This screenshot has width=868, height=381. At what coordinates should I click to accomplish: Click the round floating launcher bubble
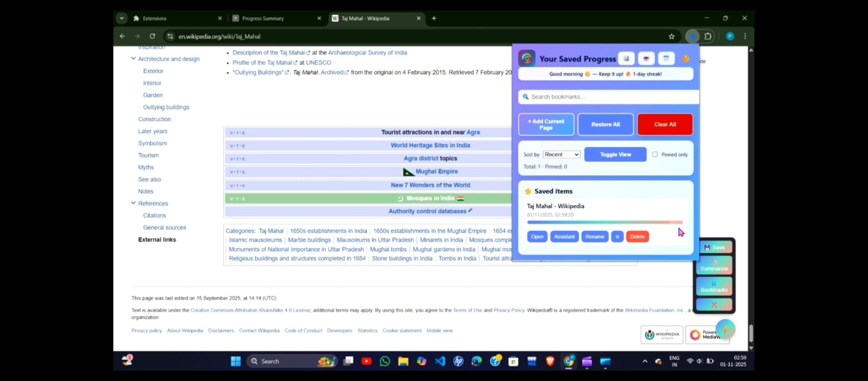725,329
